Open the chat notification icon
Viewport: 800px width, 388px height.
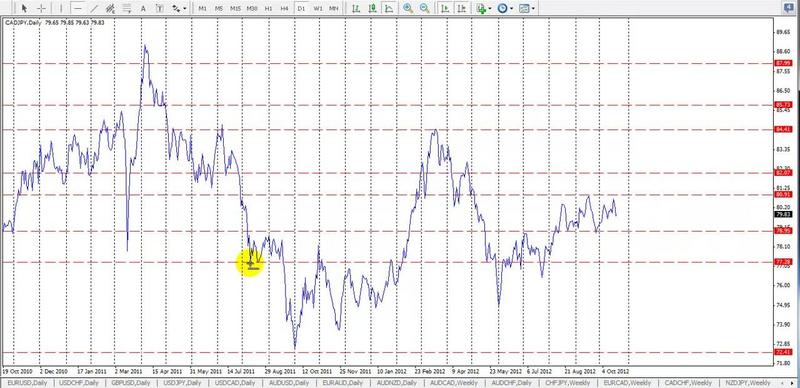tap(790, 7)
